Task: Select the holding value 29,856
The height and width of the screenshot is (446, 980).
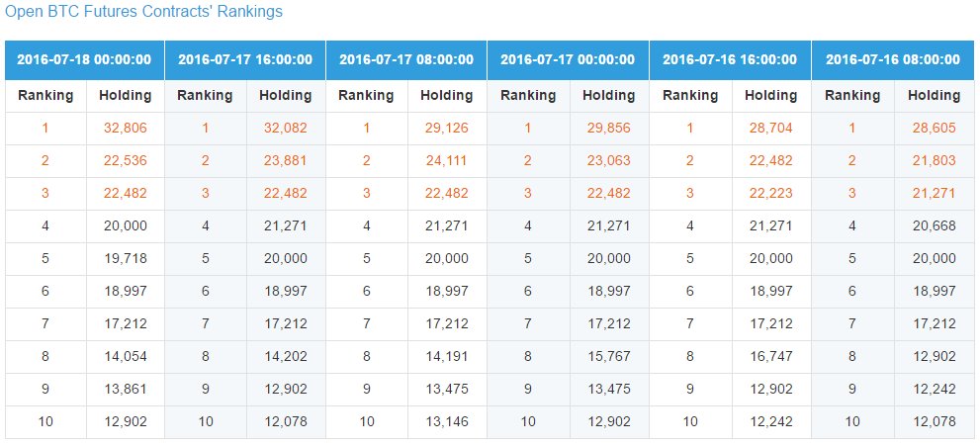Action: tap(609, 129)
